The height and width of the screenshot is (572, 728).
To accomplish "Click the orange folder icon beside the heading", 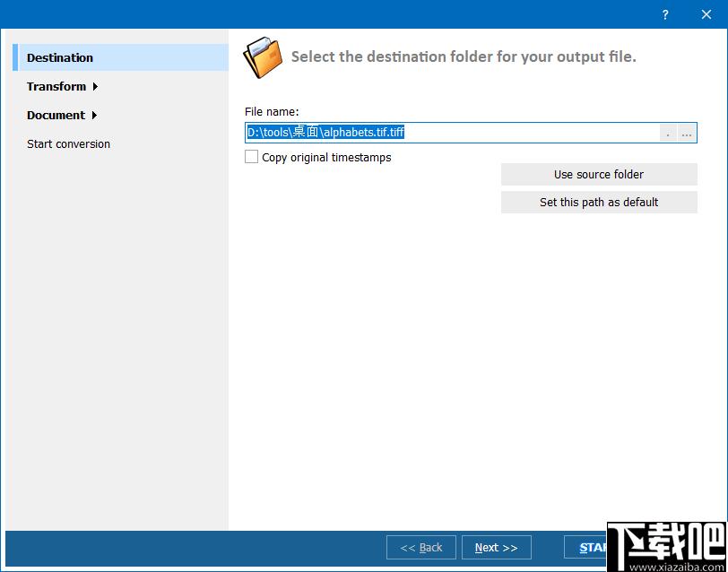I will 263,57.
